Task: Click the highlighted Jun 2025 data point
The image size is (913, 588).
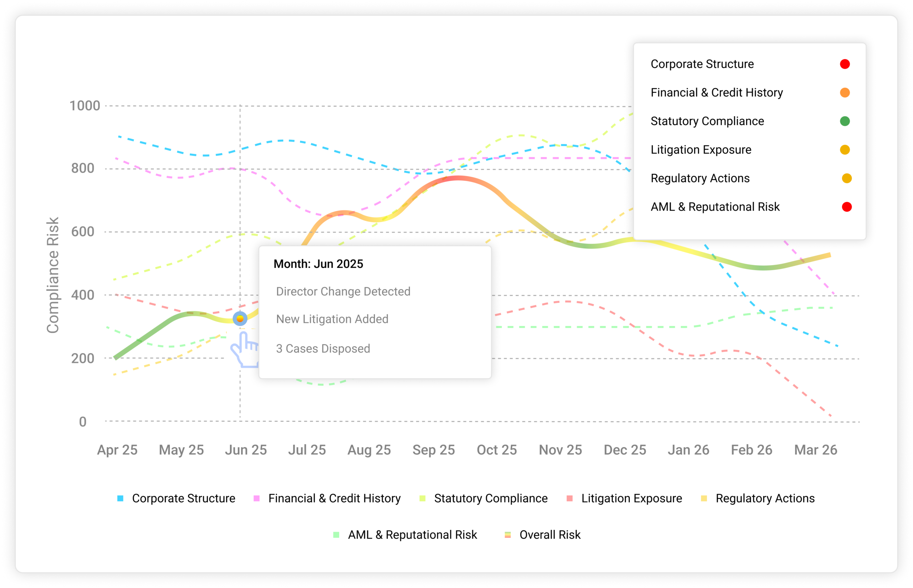Action: [240, 319]
